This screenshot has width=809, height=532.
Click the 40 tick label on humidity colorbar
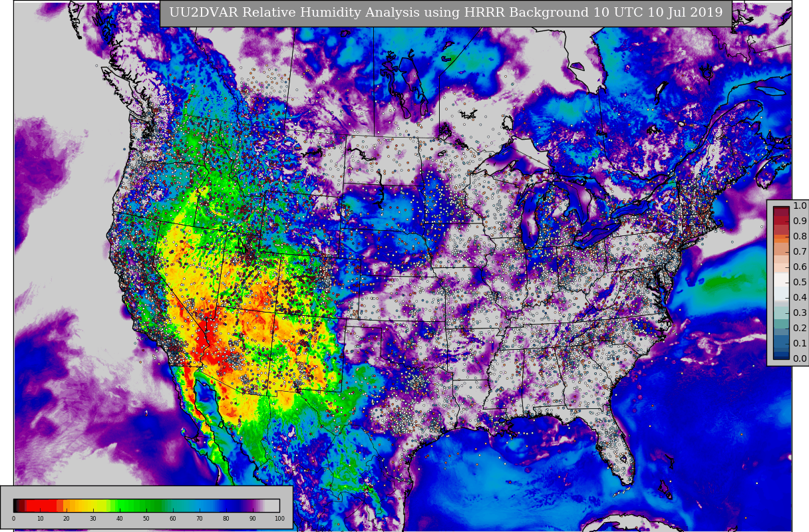click(x=120, y=519)
